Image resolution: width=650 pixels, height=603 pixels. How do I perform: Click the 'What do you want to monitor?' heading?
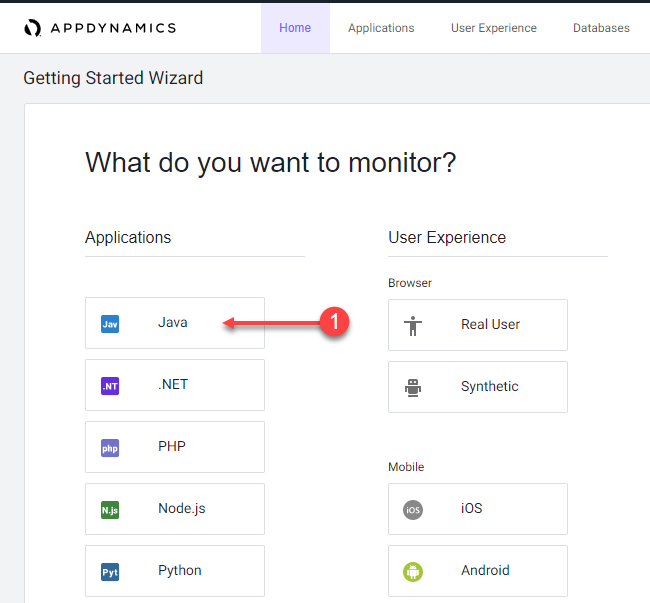coord(270,162)
